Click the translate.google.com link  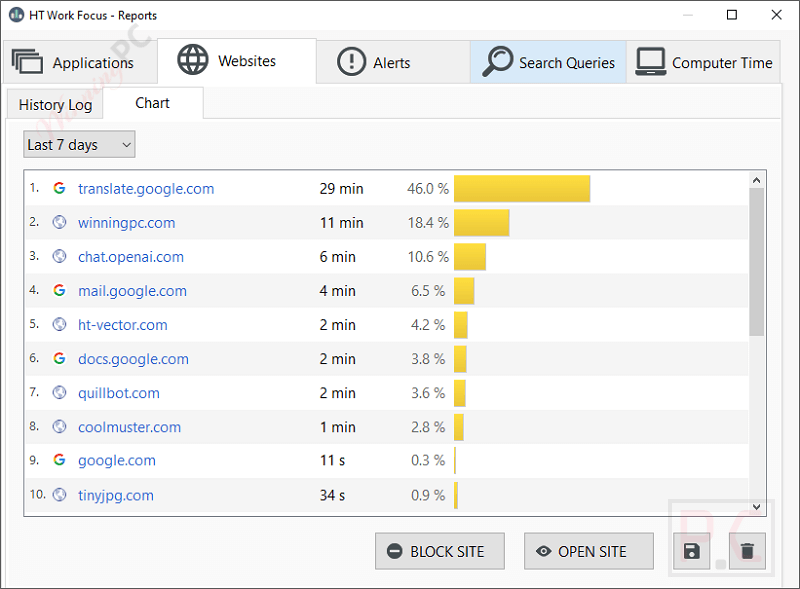click(146, 189)
